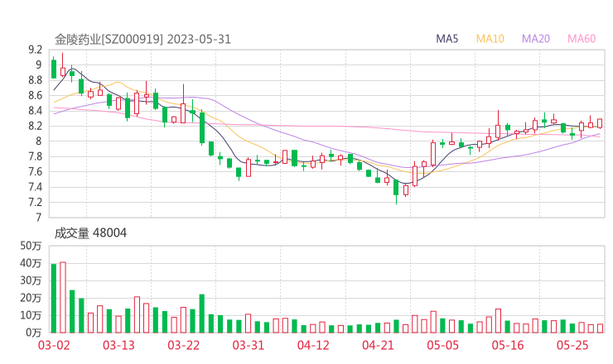Click the 03-13 date axis label
The image size is (613, 364).
pos(118,345)
